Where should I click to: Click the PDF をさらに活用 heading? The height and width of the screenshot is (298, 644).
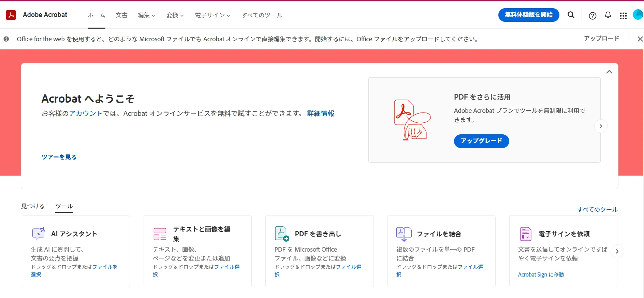tap(482, 97)
